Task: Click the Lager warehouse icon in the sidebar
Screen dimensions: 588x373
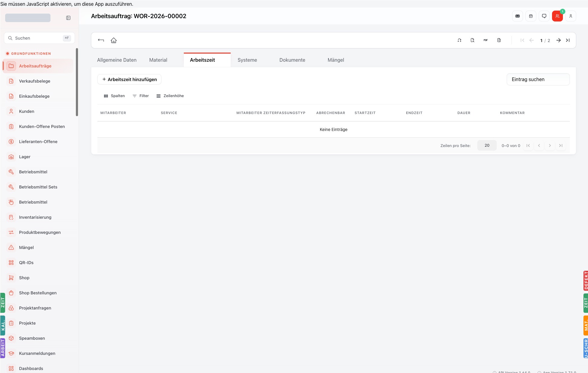Action: (11, 157)
